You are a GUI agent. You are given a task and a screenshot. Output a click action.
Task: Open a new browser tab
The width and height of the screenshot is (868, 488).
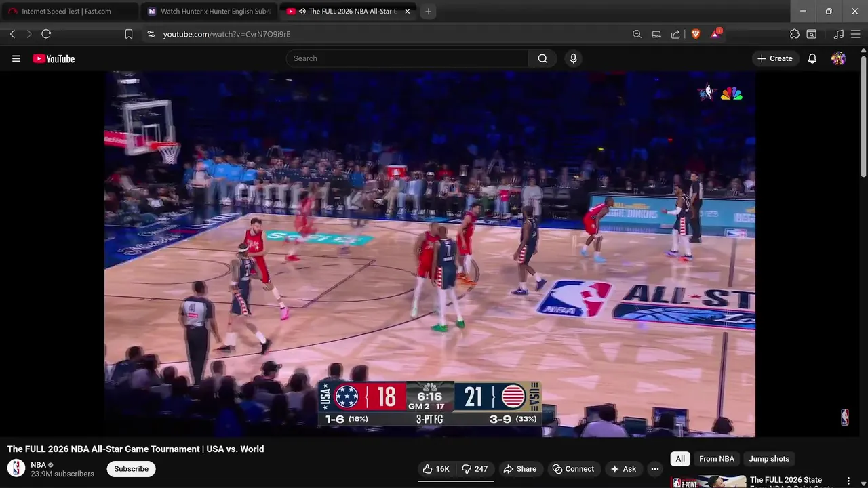click(x=428, y=12)
